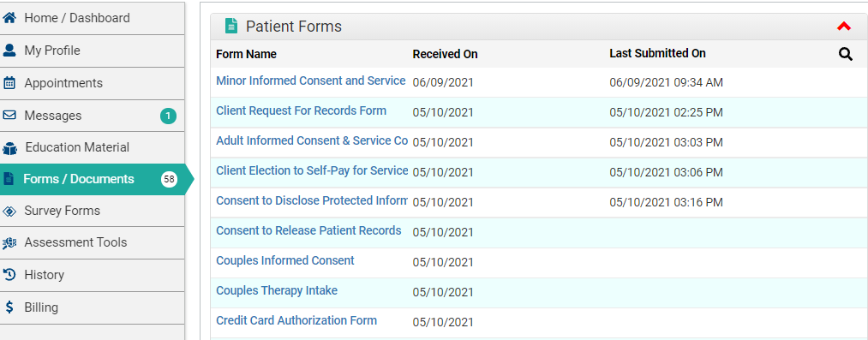Open Minor Informed Consent and Service form
The width and height of the screenshot is (868, 340).
[310, 81]
